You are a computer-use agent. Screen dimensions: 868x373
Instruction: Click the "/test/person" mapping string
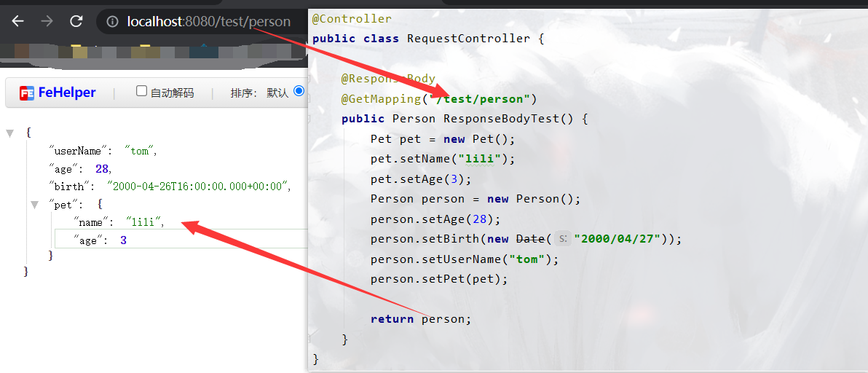[480, 99]
